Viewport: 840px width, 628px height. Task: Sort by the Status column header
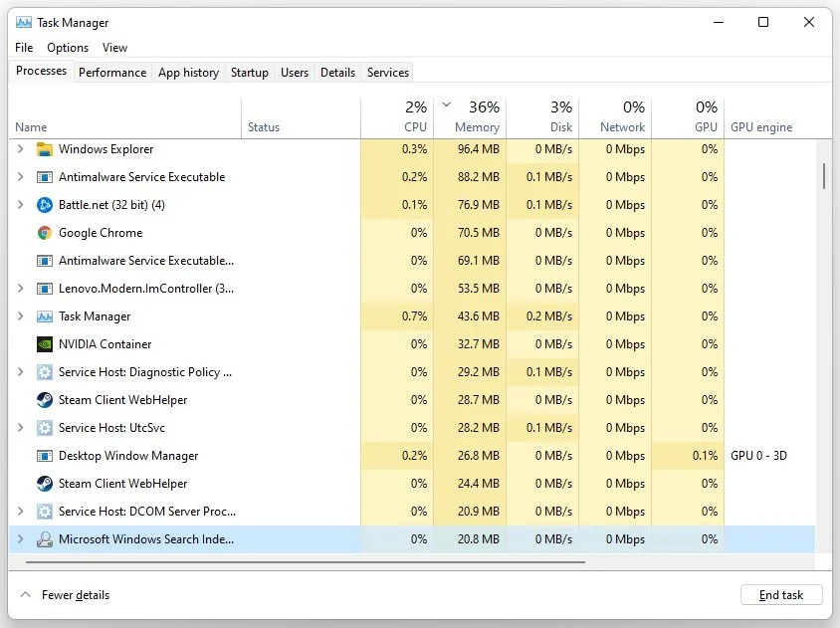[302, 117]
